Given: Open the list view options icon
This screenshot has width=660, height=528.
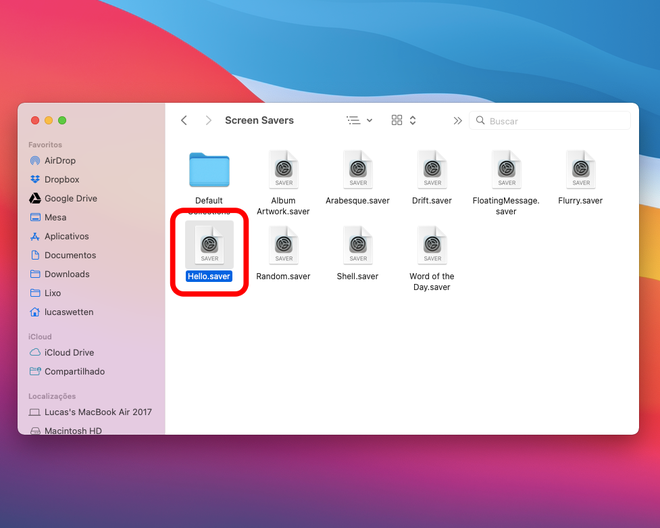Looking at the screenshot, I should (x=354, y=120).
